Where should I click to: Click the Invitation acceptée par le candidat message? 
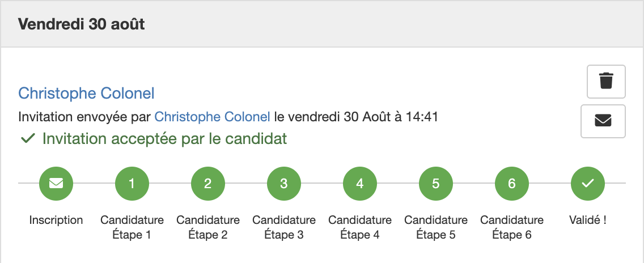(165, 139)
